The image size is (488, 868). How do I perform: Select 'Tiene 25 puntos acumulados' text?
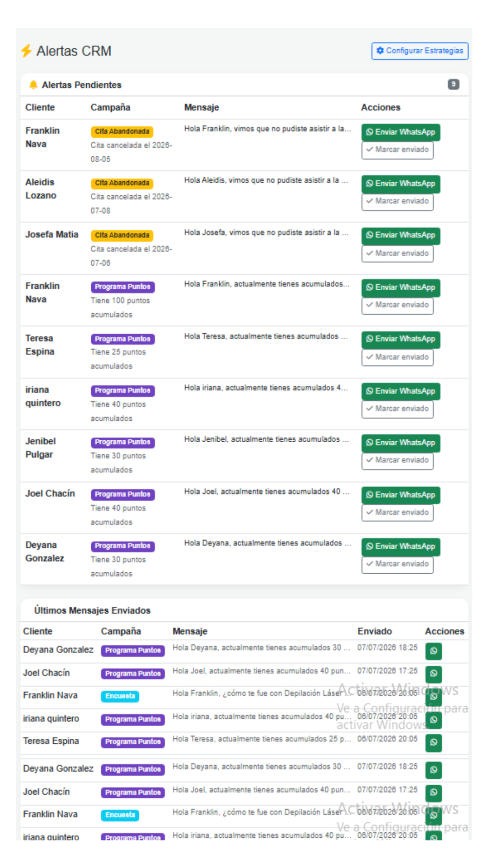[118, 359]
